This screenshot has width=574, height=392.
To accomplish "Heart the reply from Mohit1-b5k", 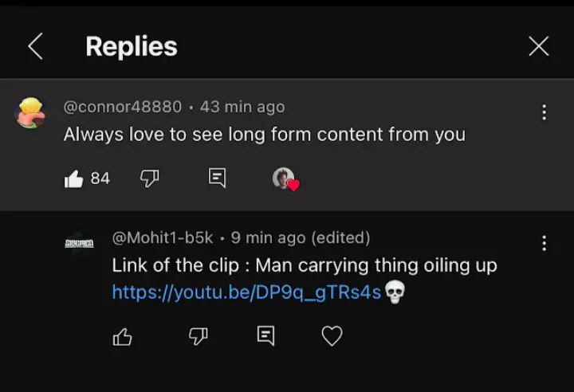I will (x=332, y=336).
